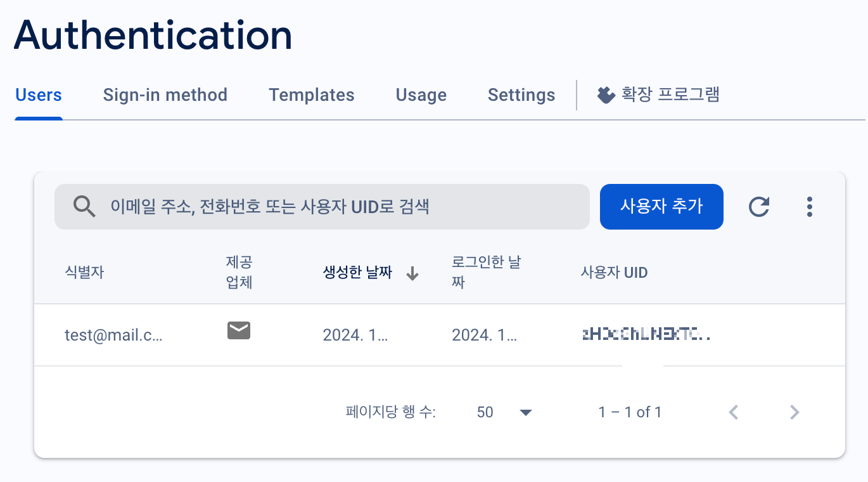Switch to the Users tab
868x482 pixels.
click(x=39, y=95)
